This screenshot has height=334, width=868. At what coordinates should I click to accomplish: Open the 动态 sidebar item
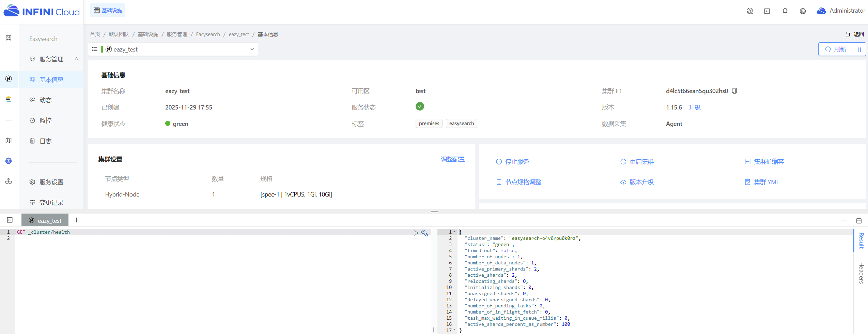[45, 100]
